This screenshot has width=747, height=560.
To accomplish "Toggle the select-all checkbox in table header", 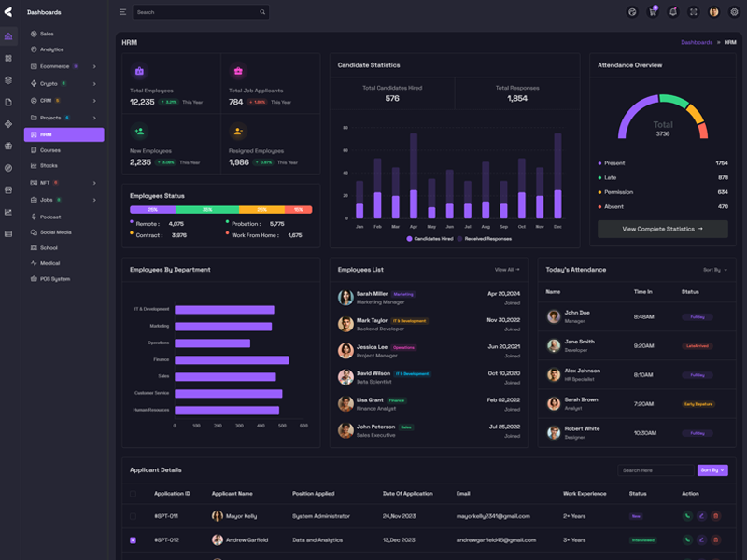I will [133, 493].
